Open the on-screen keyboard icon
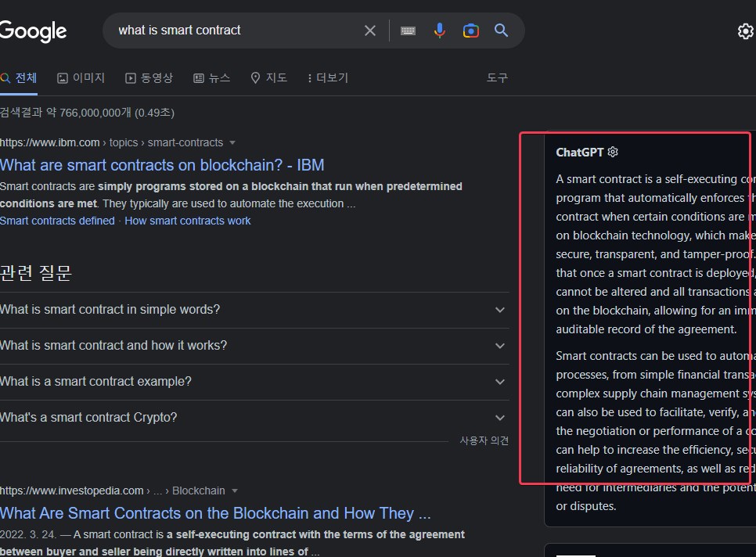This screenshot has height=557, width=756. 408,31
